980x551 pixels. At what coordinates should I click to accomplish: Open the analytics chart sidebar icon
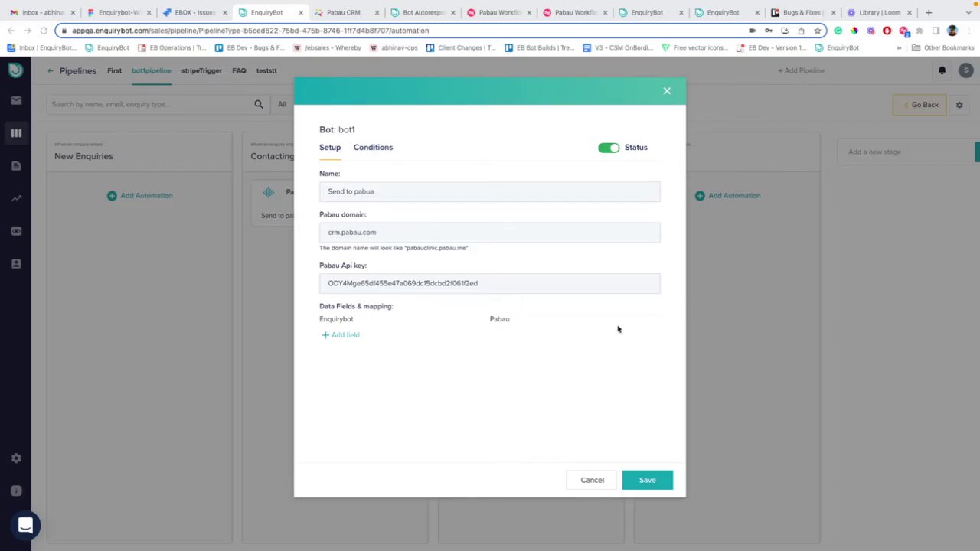point(15,198)
